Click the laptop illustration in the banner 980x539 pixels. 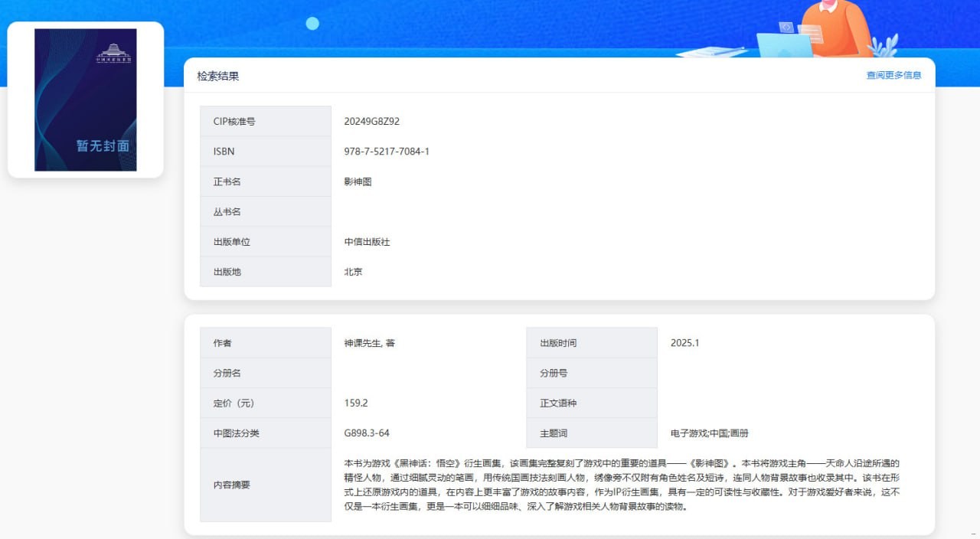click(784, 44)
